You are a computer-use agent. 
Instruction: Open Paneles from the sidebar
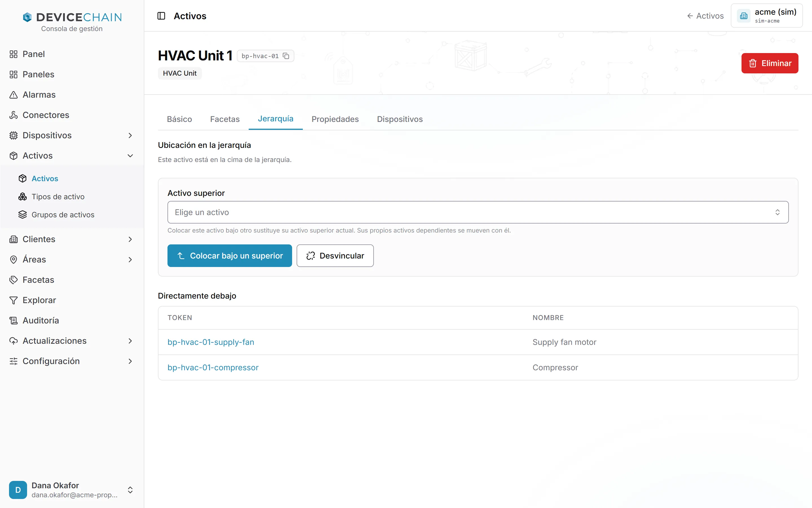pos(38,74)
